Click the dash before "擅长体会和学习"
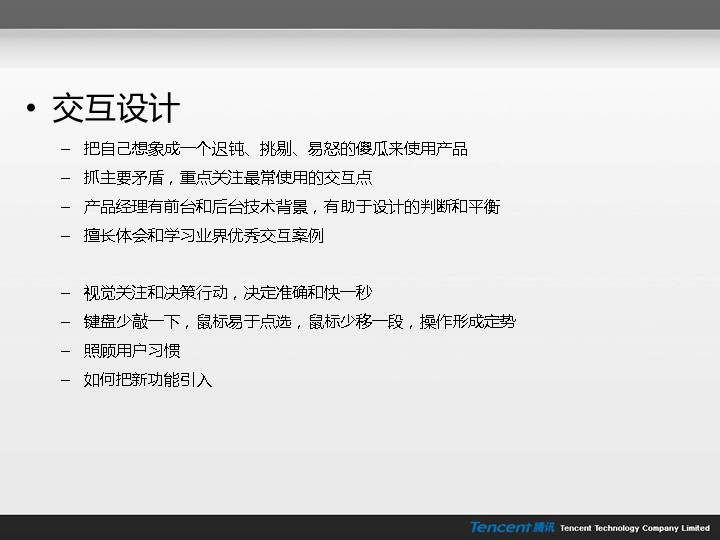Screen dimensions: 720x540 coord(66,236)
